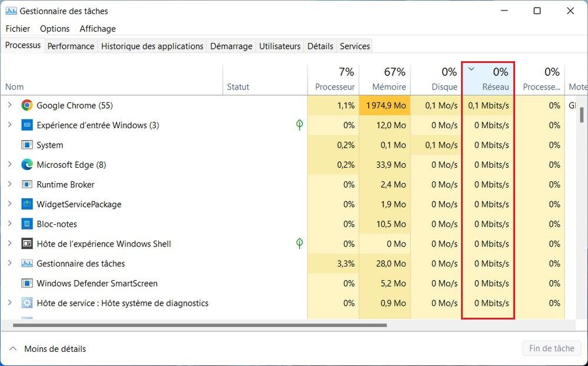Expand Hôte de service : Hôte système de diagnostics

10,302
